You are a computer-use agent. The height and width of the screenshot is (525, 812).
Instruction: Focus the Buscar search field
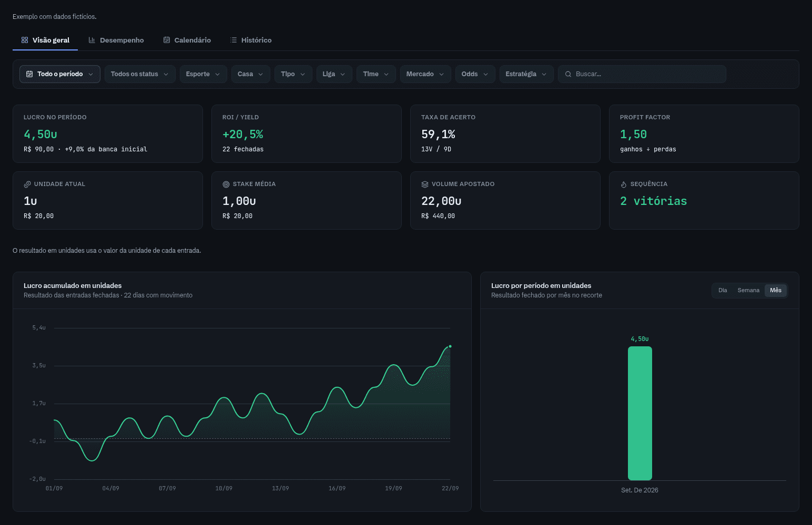pyautogui.click(x=642, y=74)
